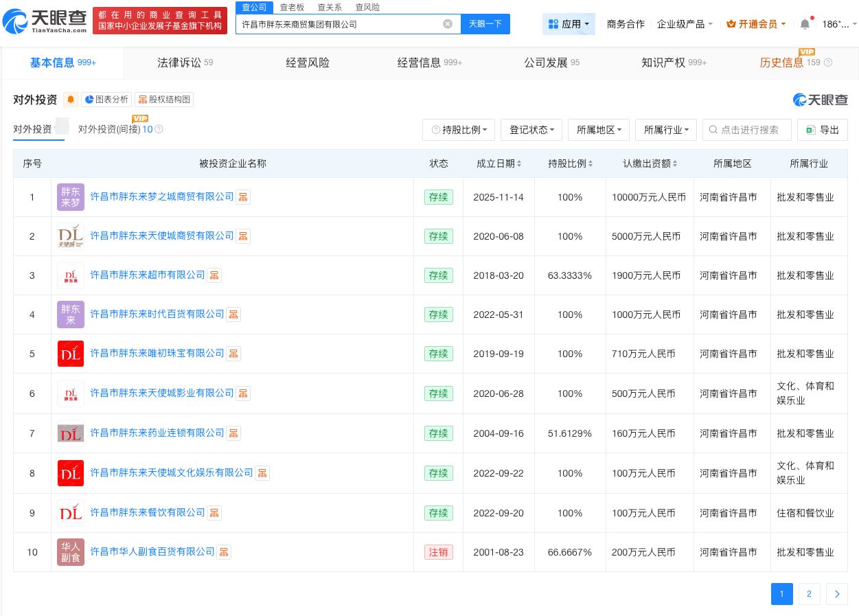
Task: Open the 股权结构图 equity structure chart
Action: (x=164, y=99)
